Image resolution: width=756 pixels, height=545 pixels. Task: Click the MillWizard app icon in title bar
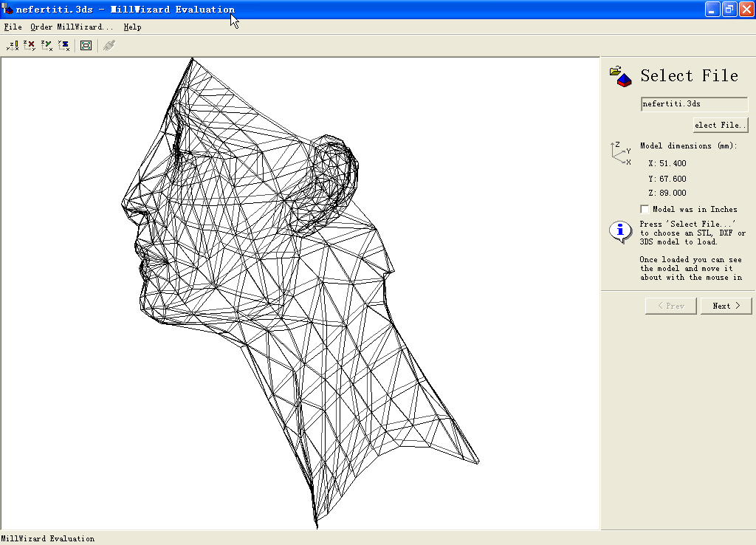tap(7, 9)
